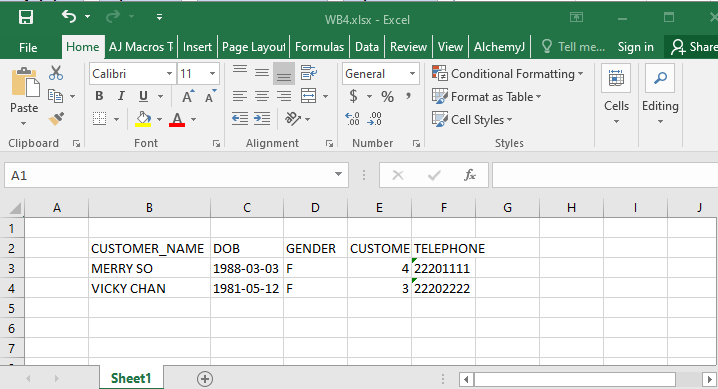Open Format as Table gallery
The width and height of the screenshot is (718, 389).
tap(487, 97)
